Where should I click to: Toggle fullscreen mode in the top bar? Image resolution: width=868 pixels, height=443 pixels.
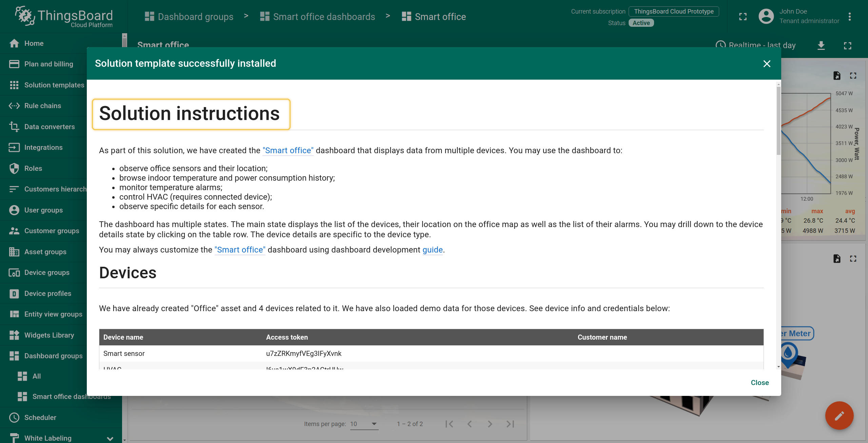coord(743,17)
